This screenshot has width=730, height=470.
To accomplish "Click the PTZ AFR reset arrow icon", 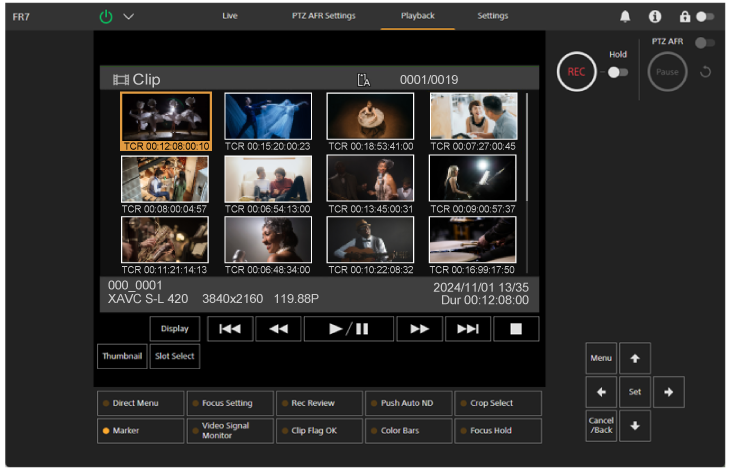I will click(705, 72).
